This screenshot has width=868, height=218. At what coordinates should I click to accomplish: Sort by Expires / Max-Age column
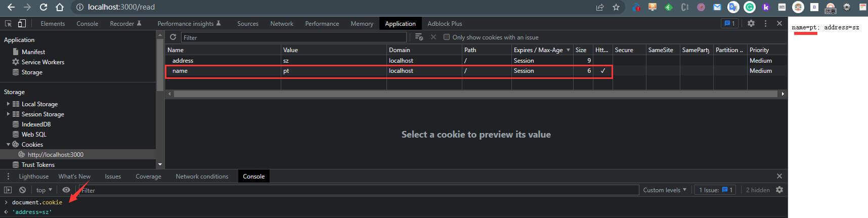542,50
